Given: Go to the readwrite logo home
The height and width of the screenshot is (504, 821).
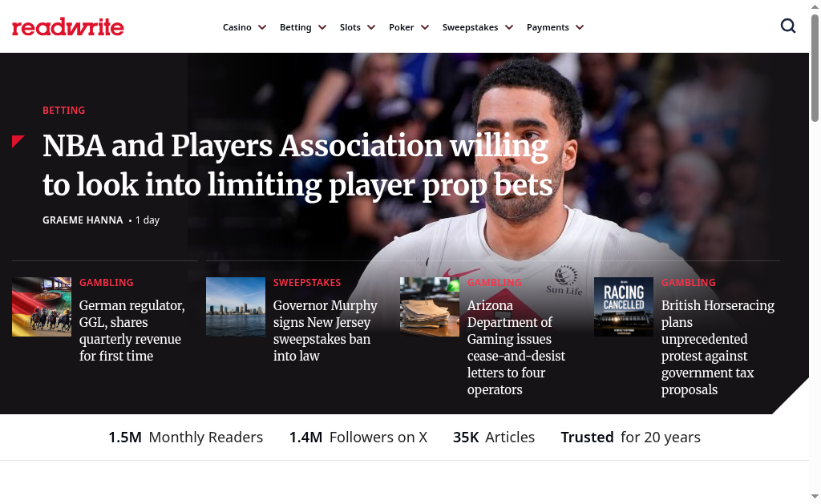Looking at the screenshot, I should 68,26.
